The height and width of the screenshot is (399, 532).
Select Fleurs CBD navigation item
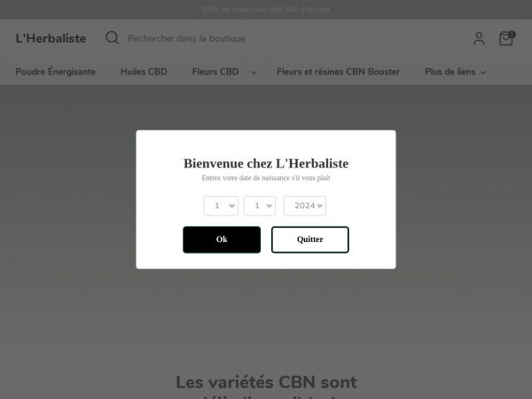[x=215, y=72]
